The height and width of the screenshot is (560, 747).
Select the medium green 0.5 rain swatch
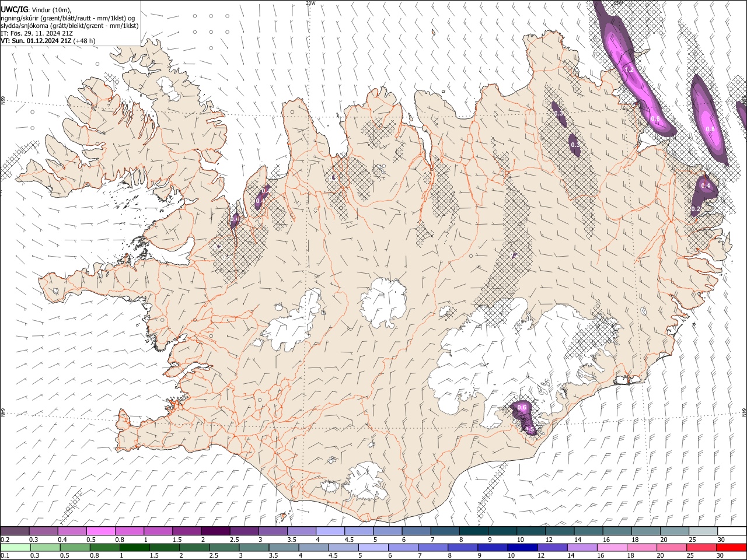tap(75, 547)
